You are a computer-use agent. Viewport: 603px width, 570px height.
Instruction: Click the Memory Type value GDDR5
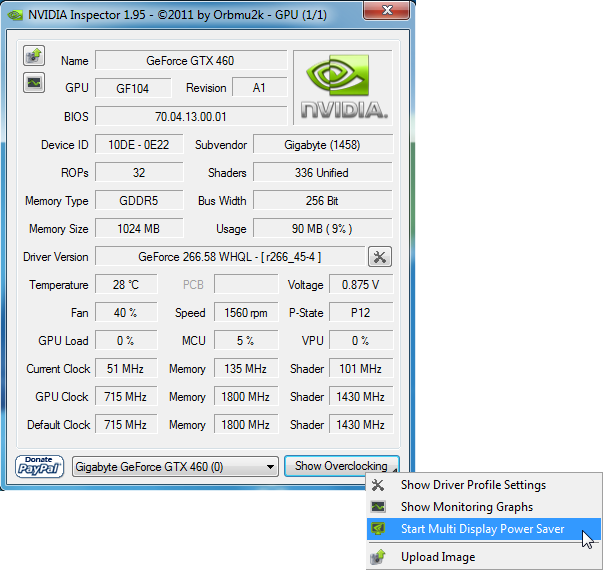(x=139, y=201)
